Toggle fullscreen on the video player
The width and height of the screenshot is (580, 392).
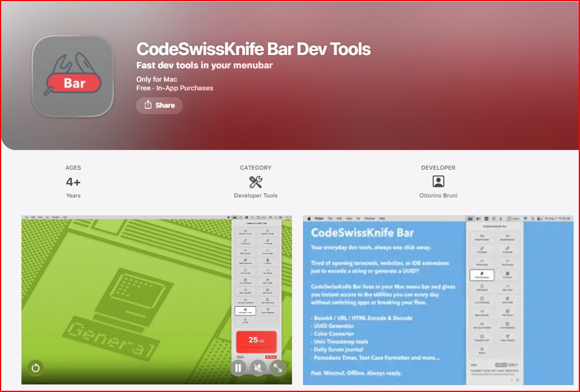point(277,368)
